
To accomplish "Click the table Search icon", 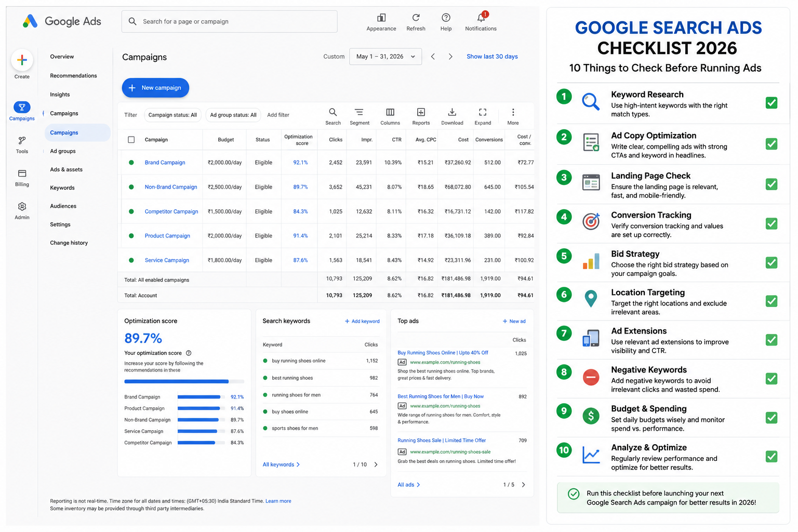I will 333,112.
